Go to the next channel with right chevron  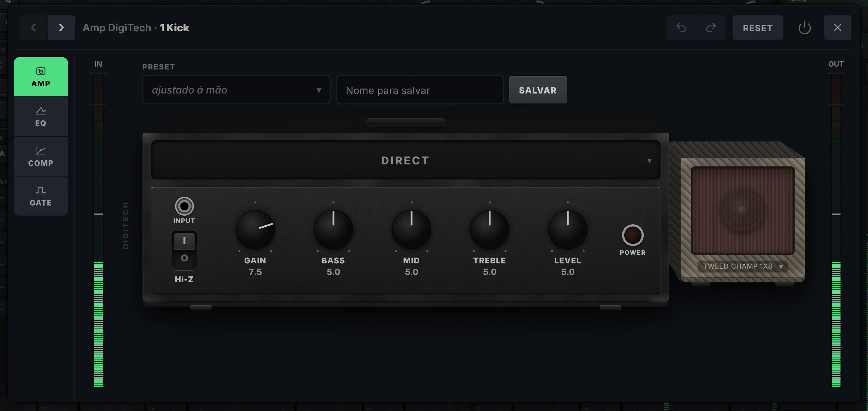click(x=61, y=28)
